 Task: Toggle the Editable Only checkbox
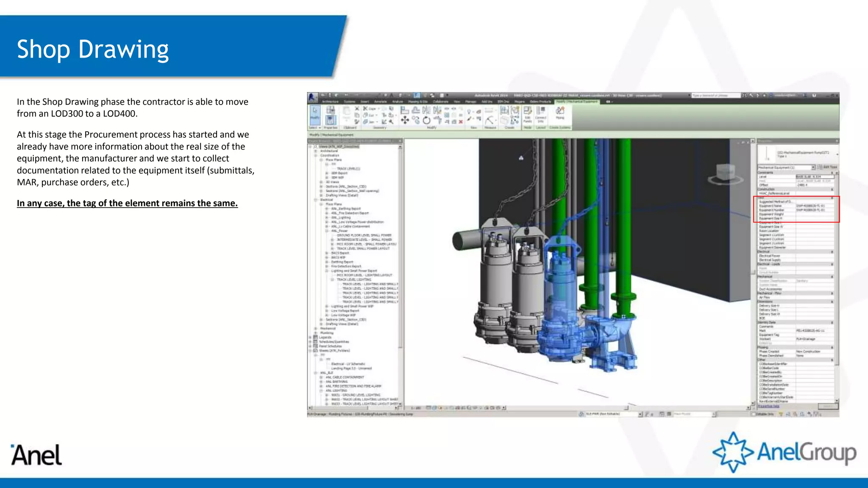[x=754, y=414]
